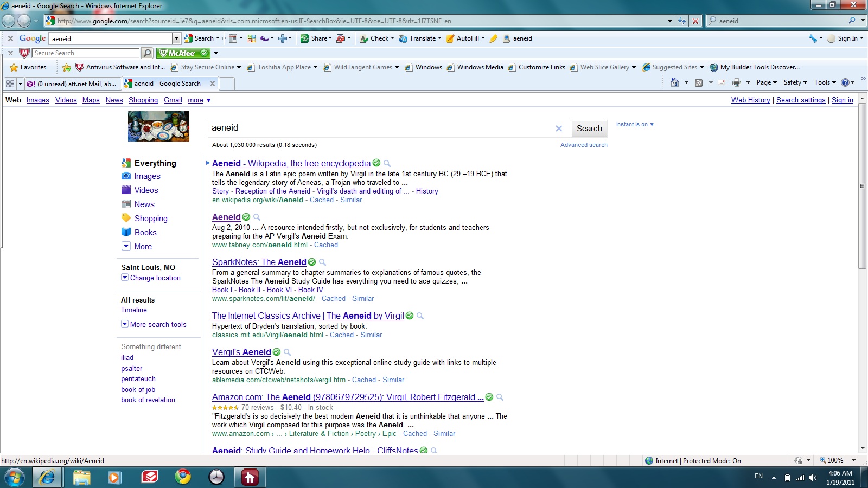Click the Advanced search link
Screen dimensions: 868x488
pos(584,145)
